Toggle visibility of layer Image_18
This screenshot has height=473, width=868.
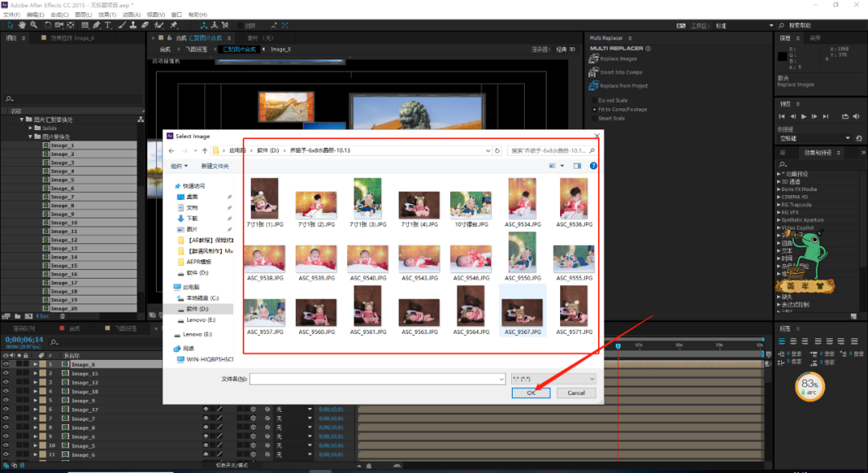(x=6, y=392)
